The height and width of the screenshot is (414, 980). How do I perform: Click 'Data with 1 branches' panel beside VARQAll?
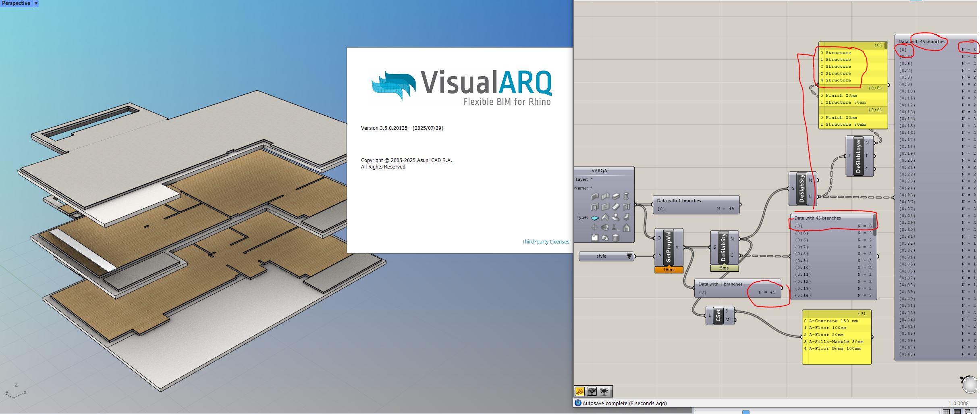point(696,205)
